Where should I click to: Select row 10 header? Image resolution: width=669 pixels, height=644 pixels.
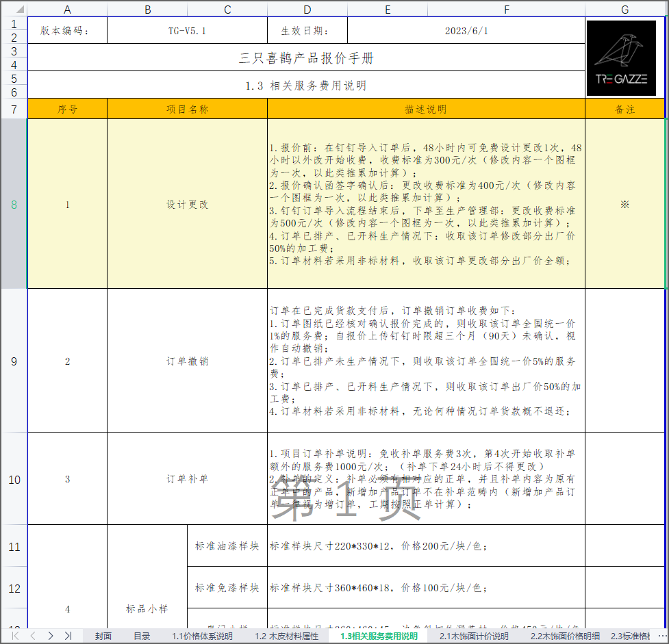pos(14,479)
